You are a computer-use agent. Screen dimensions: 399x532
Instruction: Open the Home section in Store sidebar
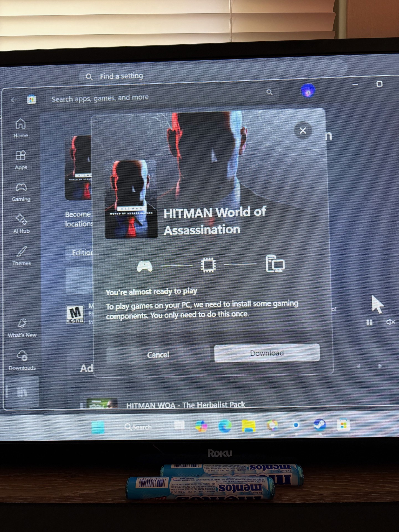click(x=21, y=128)
